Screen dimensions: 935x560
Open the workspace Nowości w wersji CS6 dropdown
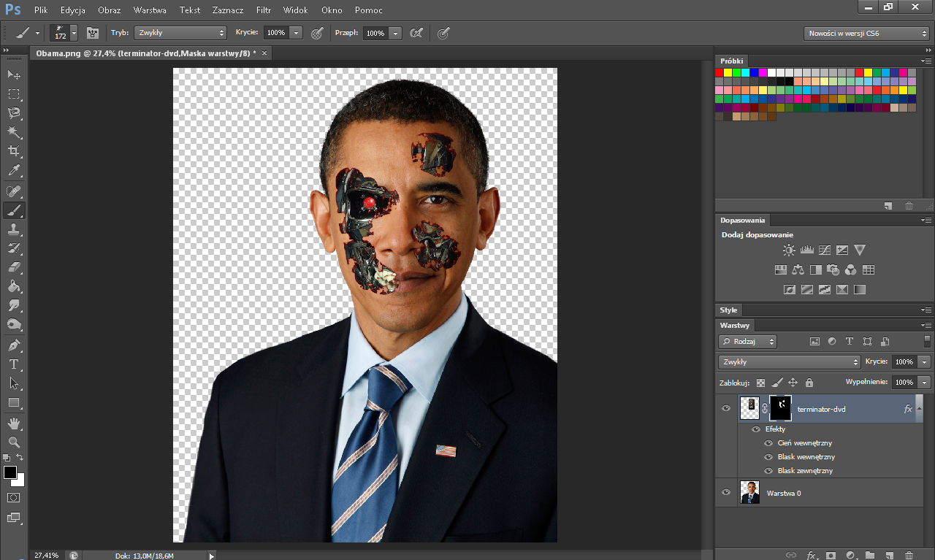[866, 34]
